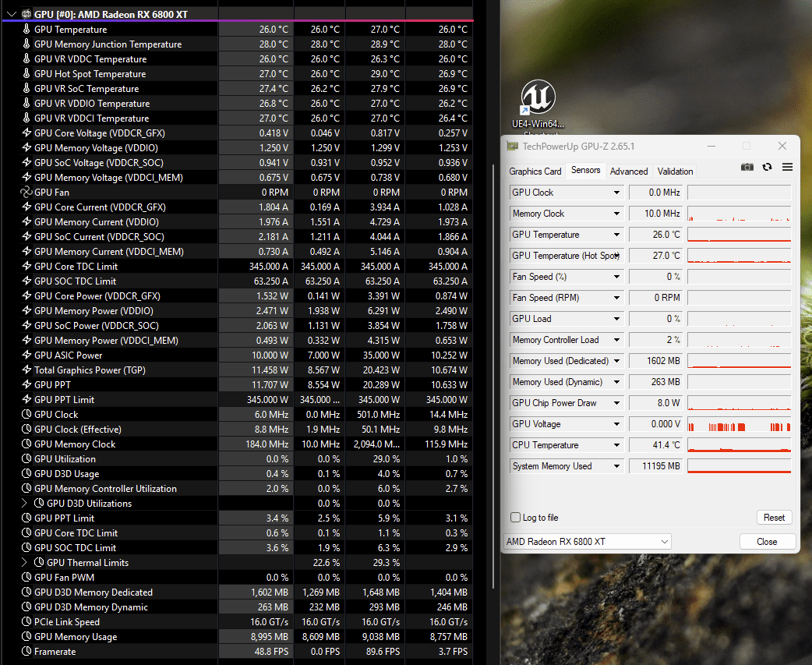Click GPU Memory Power (VDDCI_MEM) row label
This screenshot has height=665, width=812.
(106, 340)
